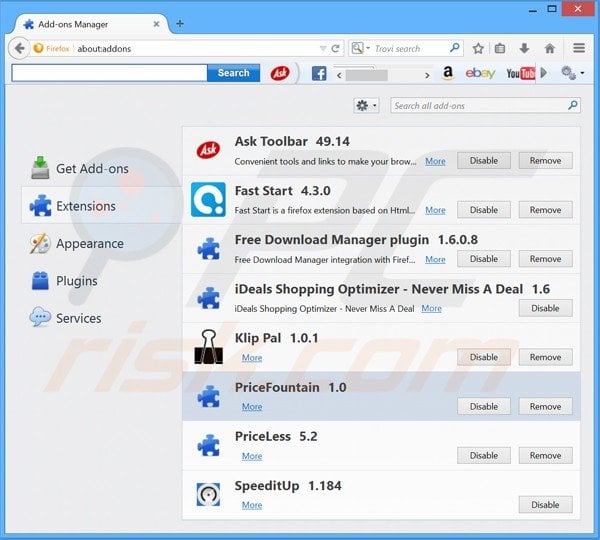Disable iDeals Shopping Optimizer
Screen dimensions: 600x540
point(545,308)
